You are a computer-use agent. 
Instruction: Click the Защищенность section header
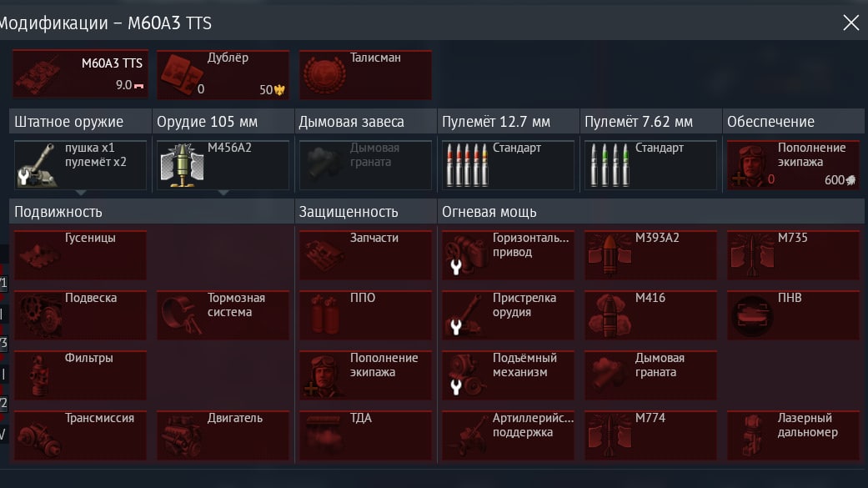point(365,212)
